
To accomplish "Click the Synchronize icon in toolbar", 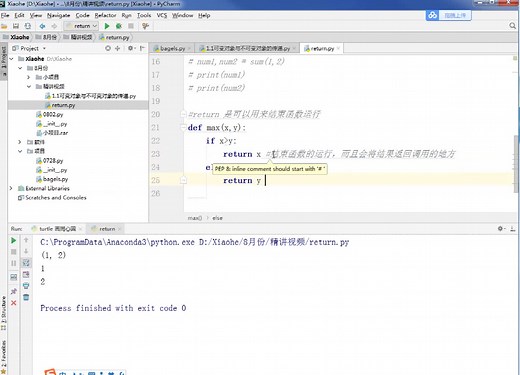I will [28, 26].
